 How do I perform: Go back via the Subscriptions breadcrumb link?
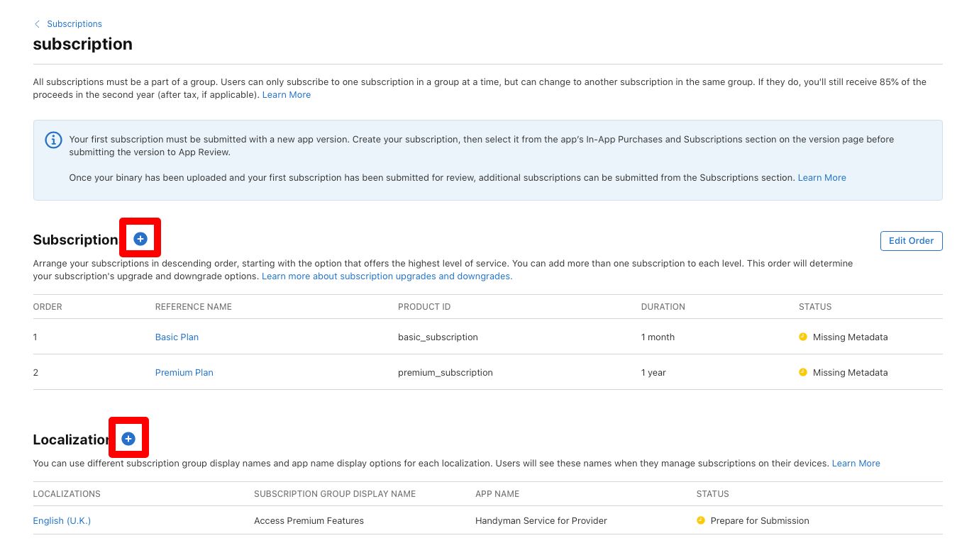pyautogui.click(x=74, y=24)
